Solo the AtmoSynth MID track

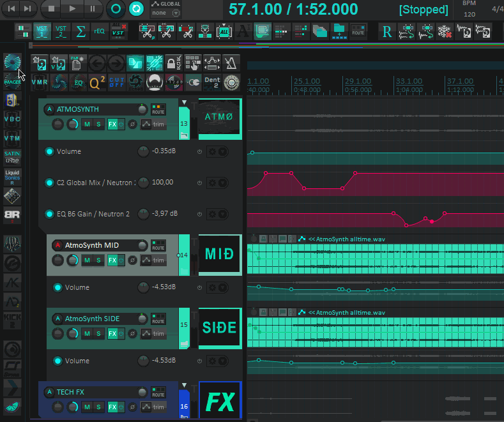[x=98, y=260]
